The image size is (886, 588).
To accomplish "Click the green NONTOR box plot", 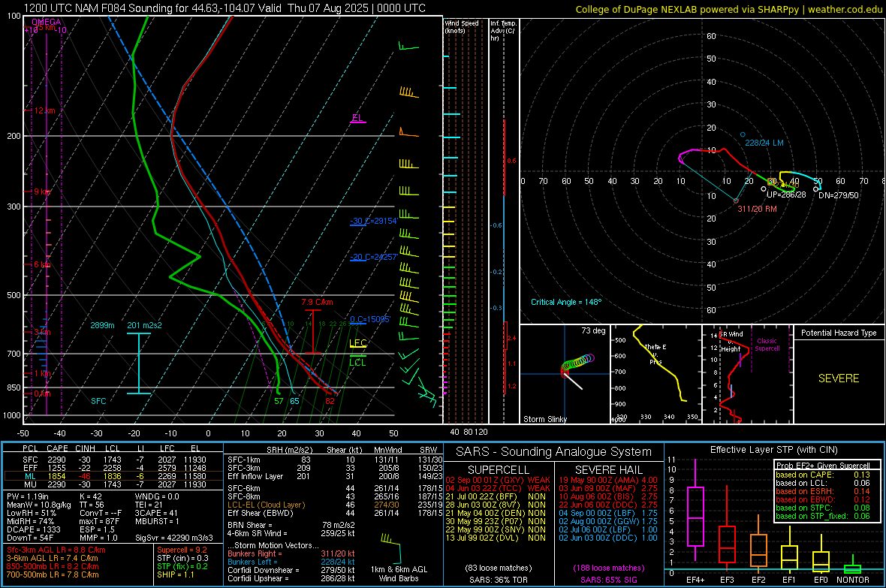I will tap(852, 567).
